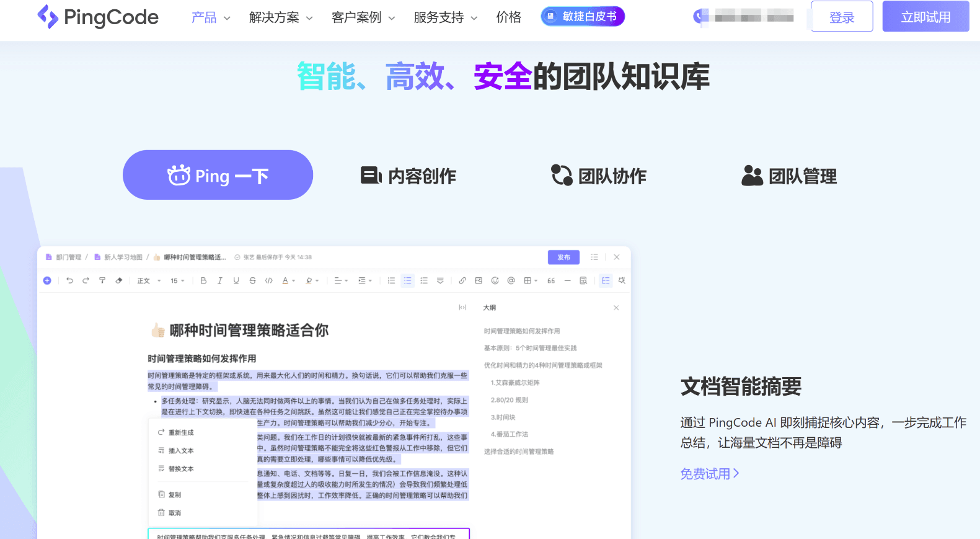Expand the 服务支持 menu
The image size is (980, 539).
[446, 17]
